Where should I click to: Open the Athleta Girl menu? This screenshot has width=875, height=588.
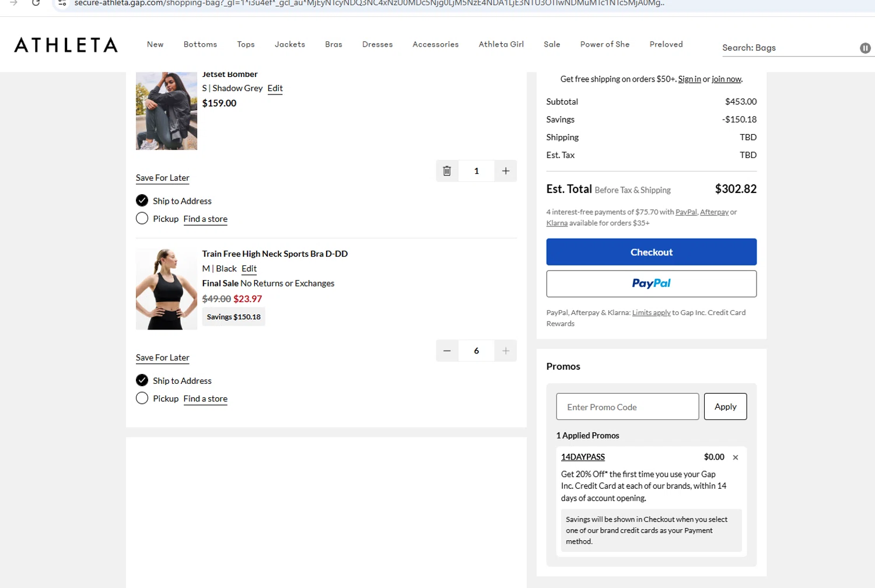pyautogui.click(x=501, y=44)
